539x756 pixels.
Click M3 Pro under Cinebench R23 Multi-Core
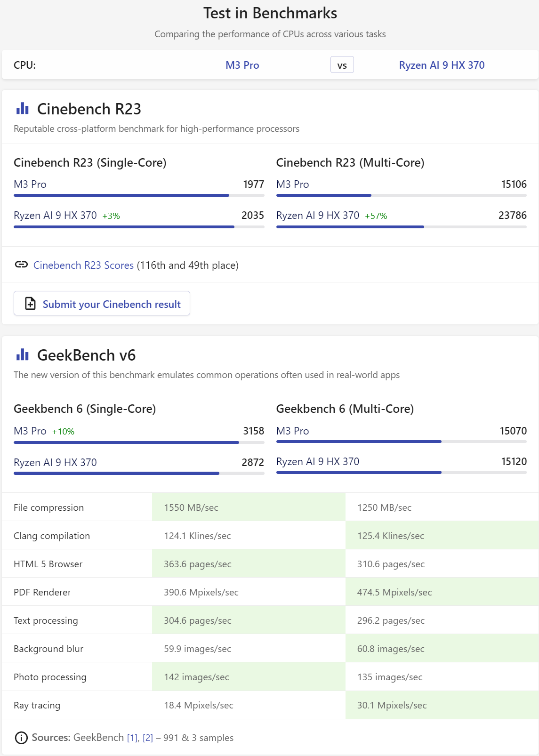(x=292, y=184)
